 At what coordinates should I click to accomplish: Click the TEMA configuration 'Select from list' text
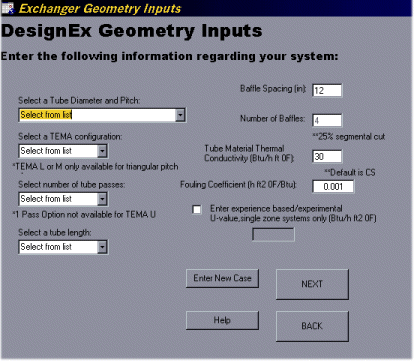[46, 151]
